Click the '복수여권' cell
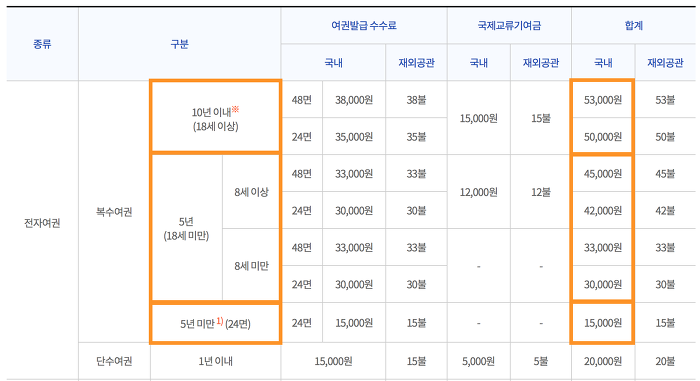Screen dimensions: 700x381 (x=114, y=211)
